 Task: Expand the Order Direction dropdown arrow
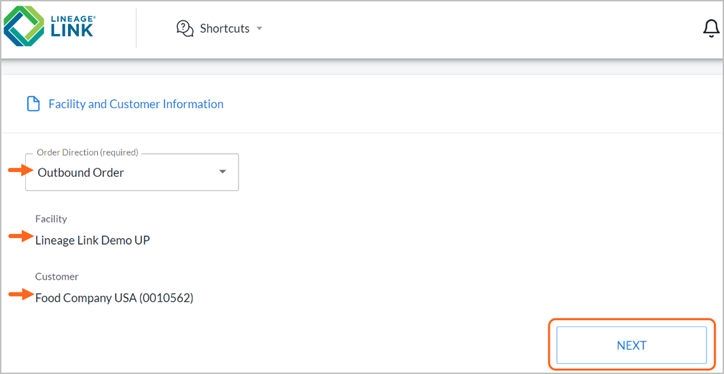[222, 172]
